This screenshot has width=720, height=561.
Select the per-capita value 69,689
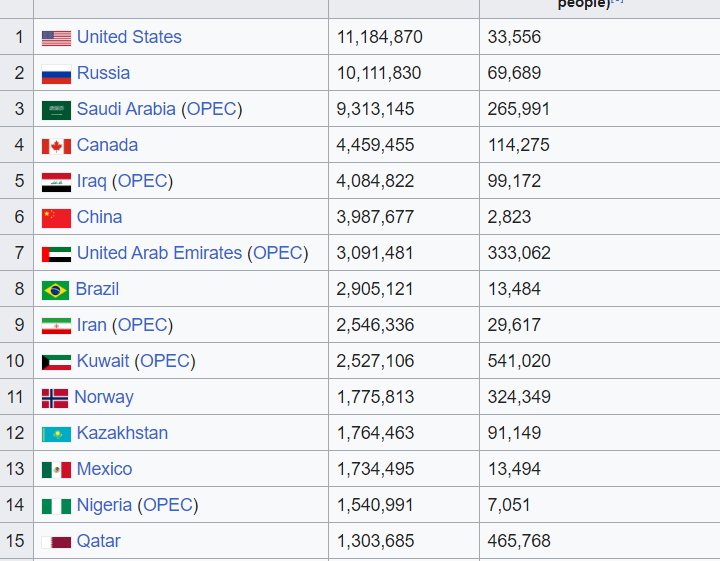coord(514,73)
